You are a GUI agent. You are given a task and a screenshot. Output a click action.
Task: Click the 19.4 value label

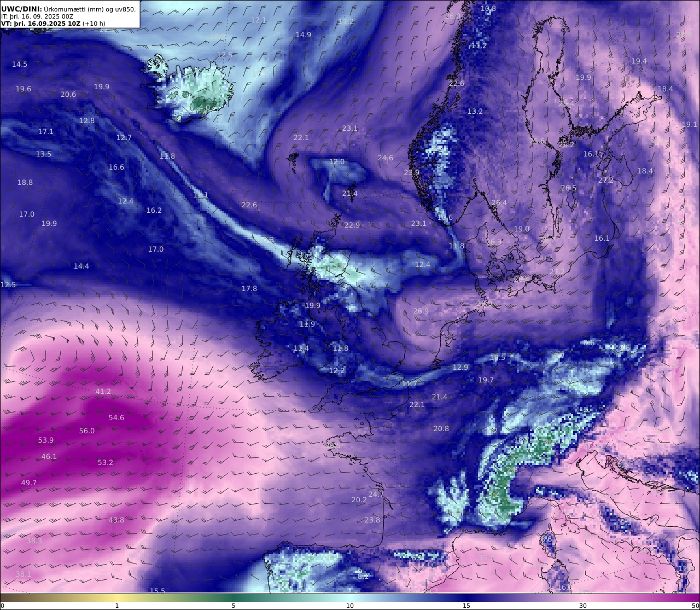tap(639, 61)
